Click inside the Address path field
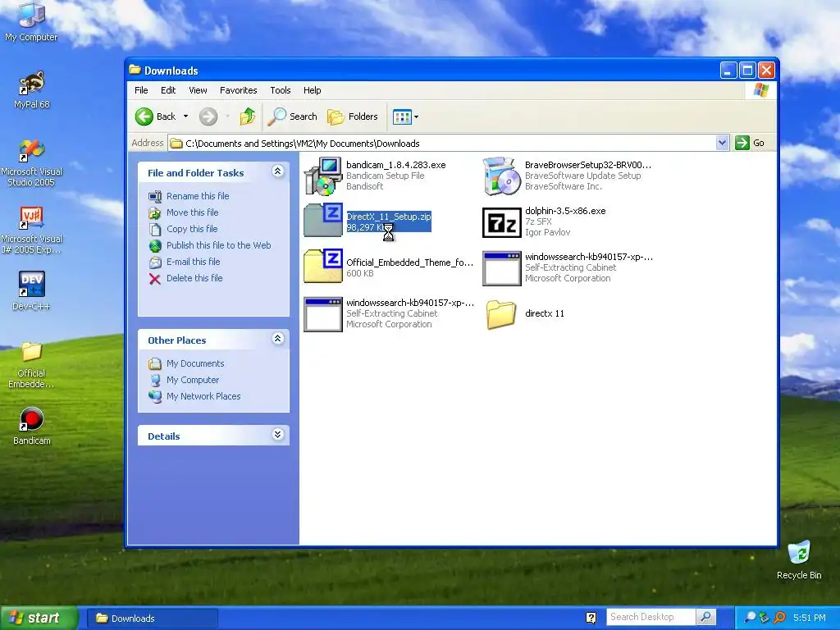 click(x=442, y=143)
